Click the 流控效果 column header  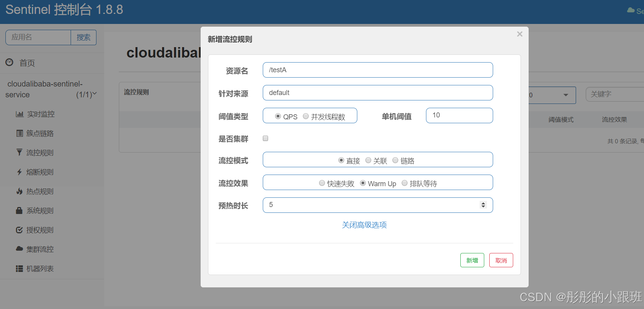(x=614, y=120)
